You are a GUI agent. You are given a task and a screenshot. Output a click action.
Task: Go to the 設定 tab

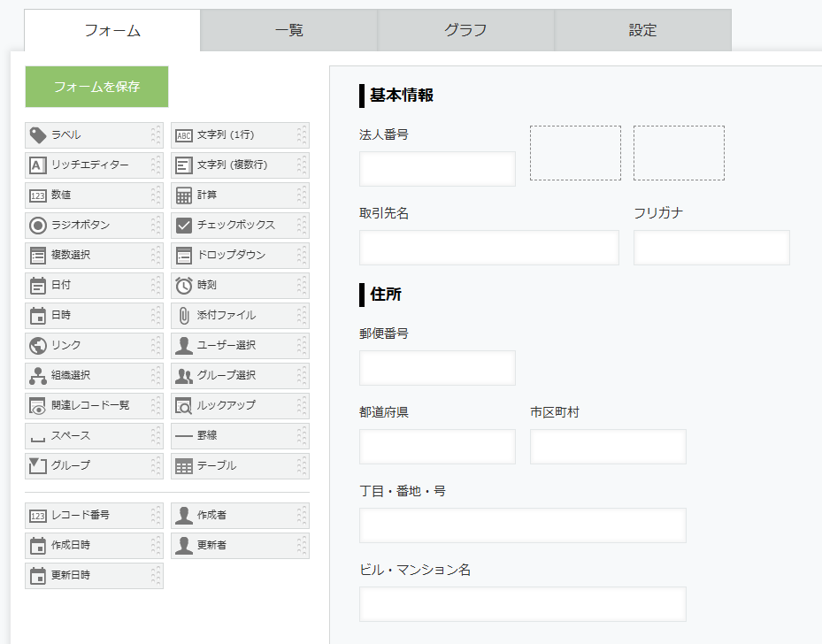642,30
